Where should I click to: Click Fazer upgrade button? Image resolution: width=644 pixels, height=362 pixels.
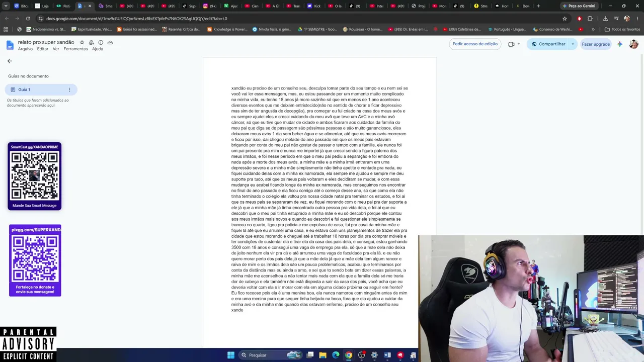[596, 44]
